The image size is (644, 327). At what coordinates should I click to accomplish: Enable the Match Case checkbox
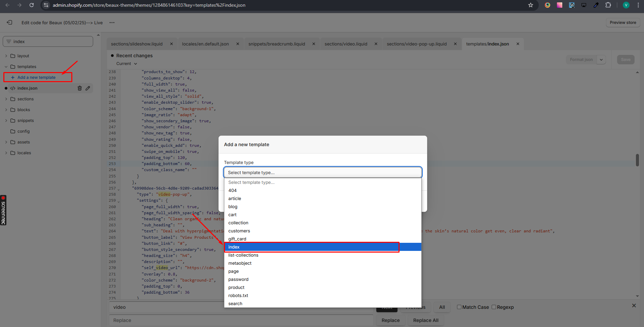[459, 307]
